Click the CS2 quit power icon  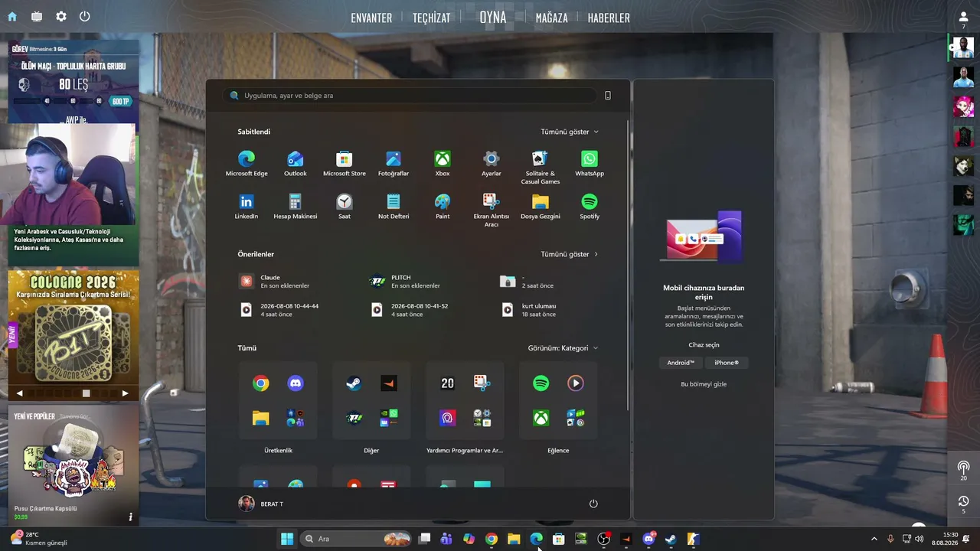click(85, 16)
